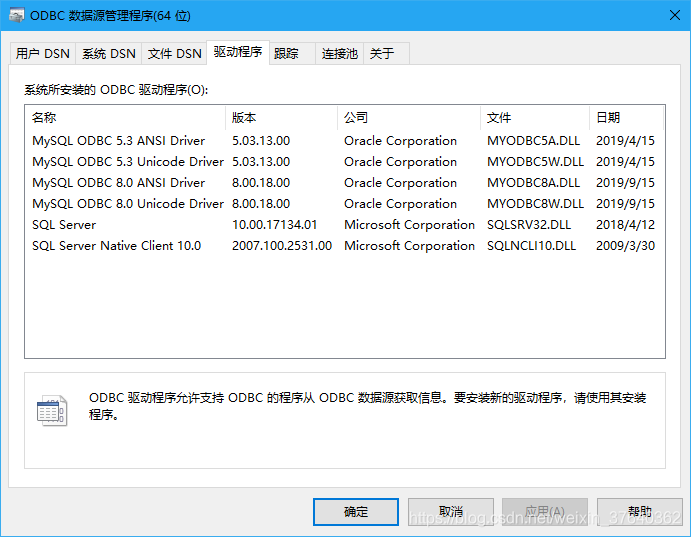Click 8.00.18.00 in MYODBC8W.DLL row

[x=261, y=204]
